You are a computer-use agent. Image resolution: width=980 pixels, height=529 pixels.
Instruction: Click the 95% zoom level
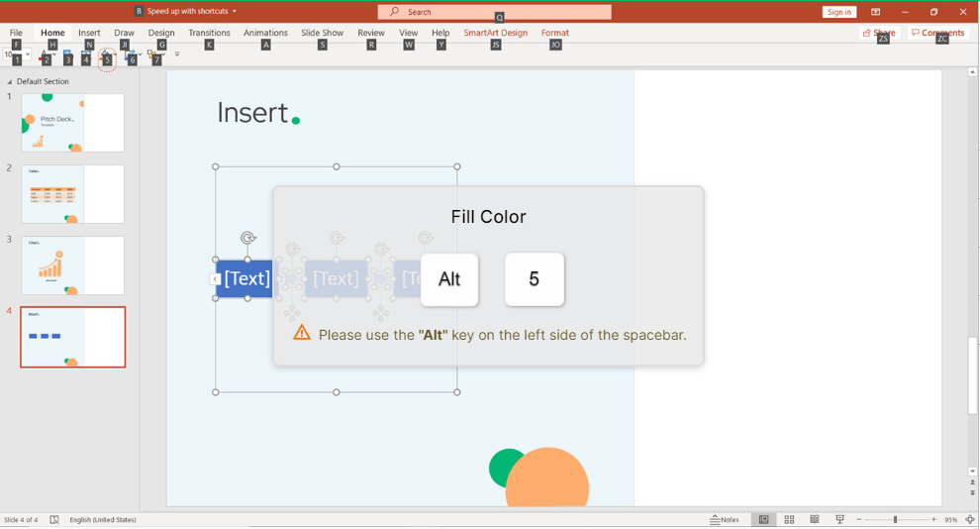[x=950, y=520]
